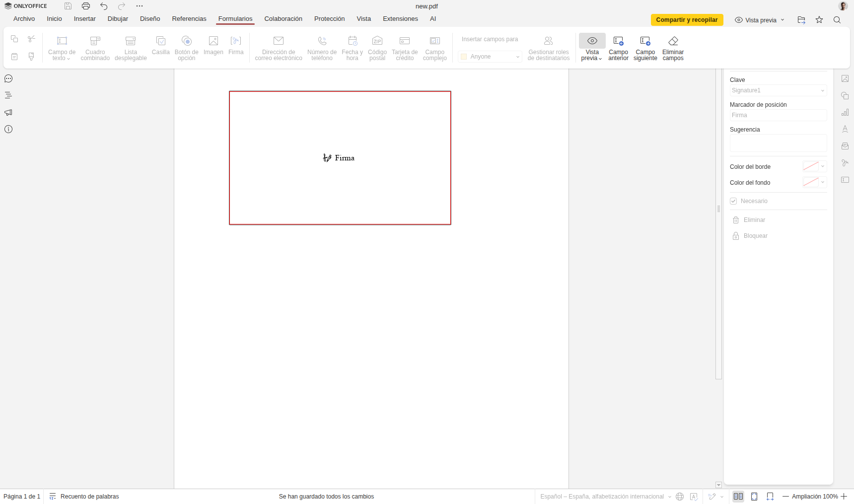Toggle track changes icon in status bar
The image size is (854, 504).
coord(712,497)
